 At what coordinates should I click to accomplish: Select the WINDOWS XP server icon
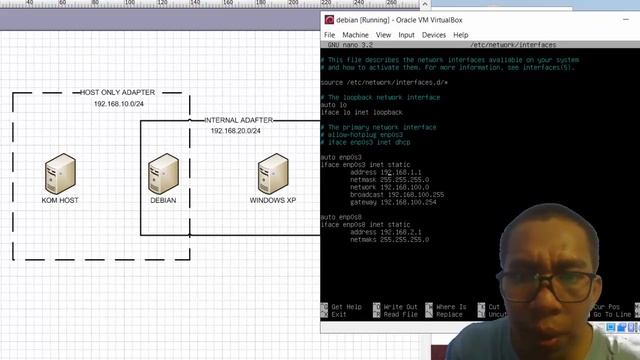click(x=273, y=173)
